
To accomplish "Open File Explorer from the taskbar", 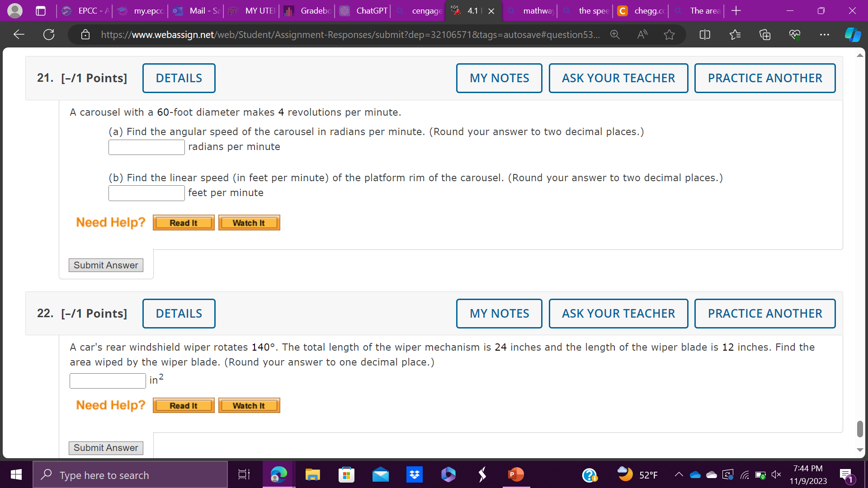I will tap(312, 474).
